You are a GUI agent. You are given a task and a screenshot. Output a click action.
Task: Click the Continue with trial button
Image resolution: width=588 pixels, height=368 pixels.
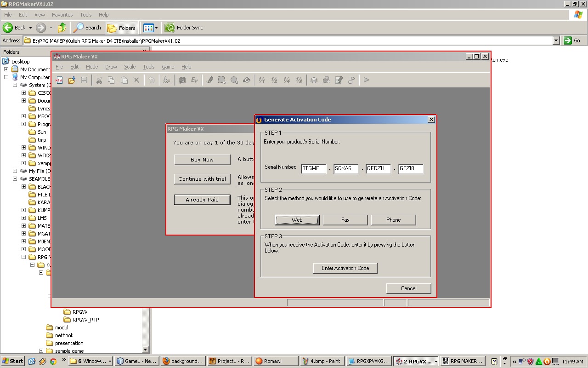[202, 179]
